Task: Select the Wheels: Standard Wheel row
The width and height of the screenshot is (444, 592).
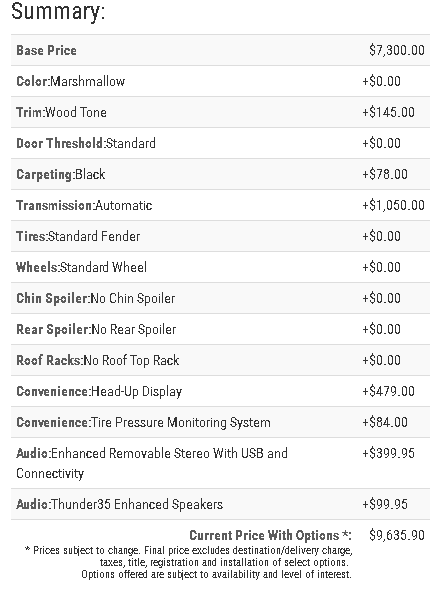Action: tap(220, 267)
